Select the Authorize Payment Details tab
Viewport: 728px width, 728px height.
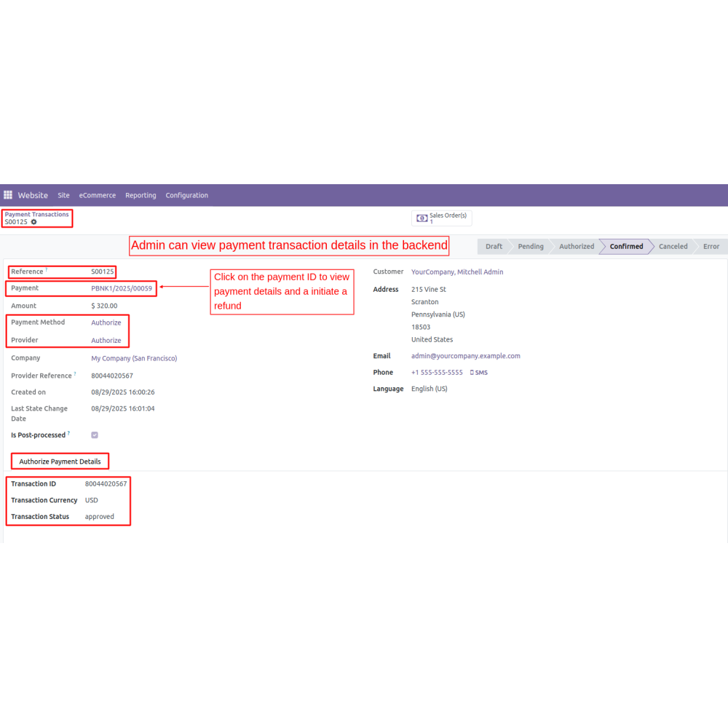pyautogui.click(x=60, y=462)
